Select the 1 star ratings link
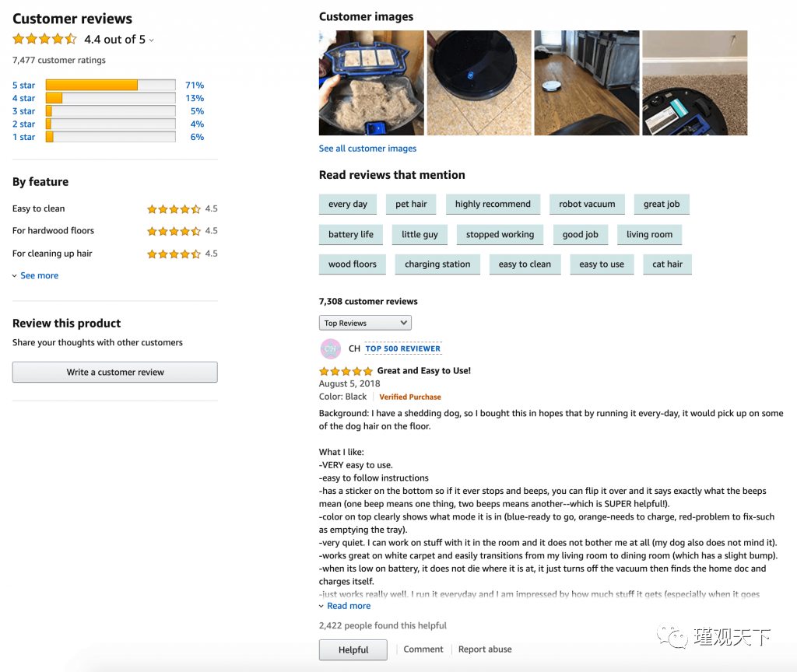797x672 pixels. click(24, 137)
